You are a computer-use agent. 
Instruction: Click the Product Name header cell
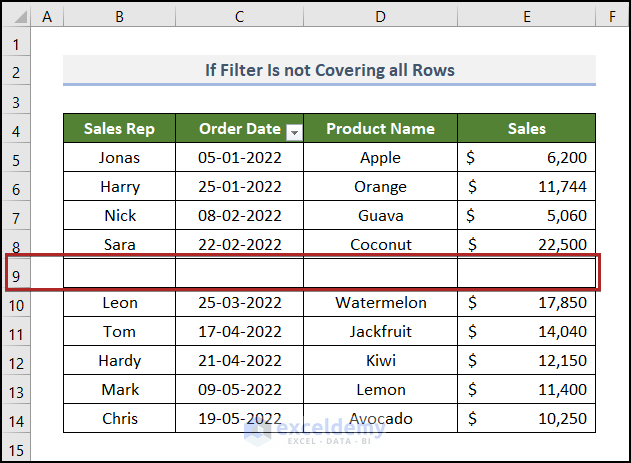[x=380, y=128]
